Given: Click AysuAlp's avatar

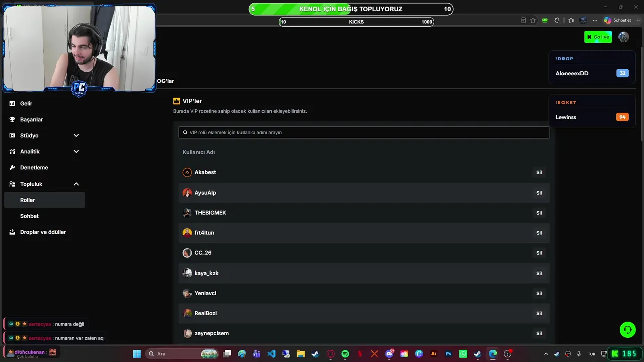Looking at the screenshot, I should tap(187, 193).
